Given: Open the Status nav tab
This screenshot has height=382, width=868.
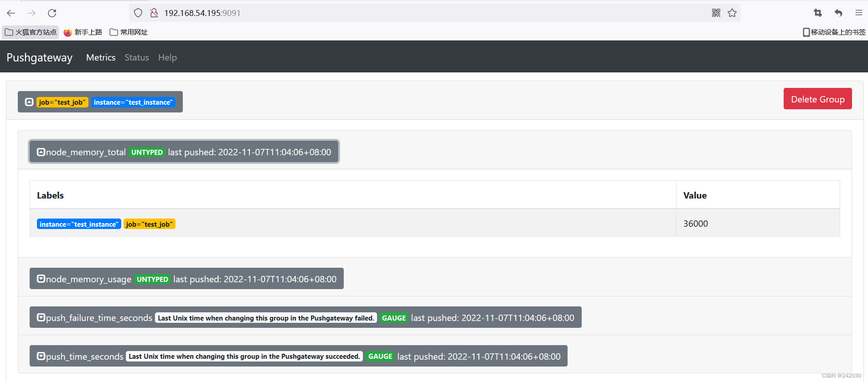Looking at the screenshot, I should [x=137, y=57].
